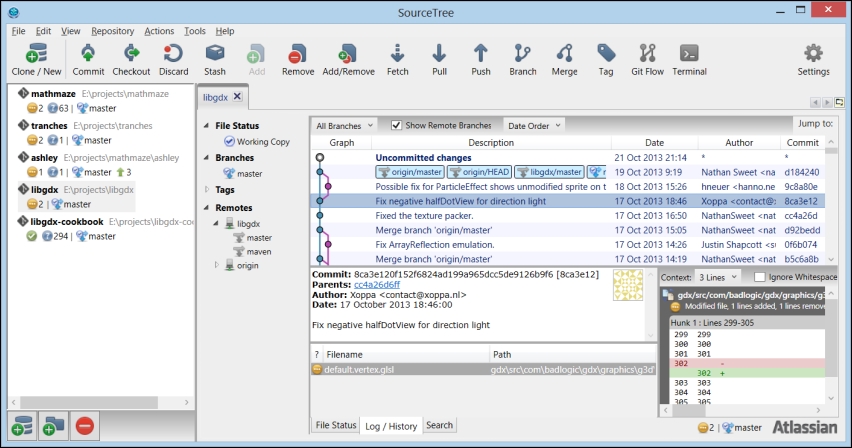Open the View menu
This screenshot has width=852, height=448.
(71, 31)
